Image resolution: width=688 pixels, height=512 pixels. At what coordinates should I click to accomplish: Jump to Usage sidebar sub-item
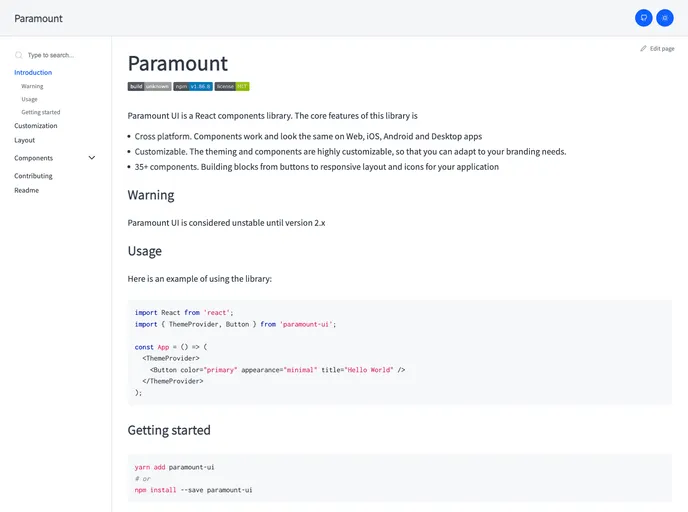tap(29, 99)
